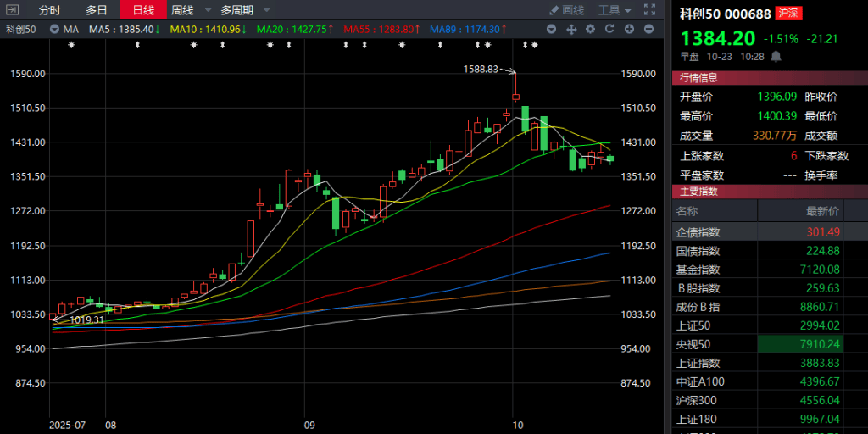The width and height of the screenshot is (868, 434).
Task: Zoom out the chart with minus icon
Action: (648, 29)
